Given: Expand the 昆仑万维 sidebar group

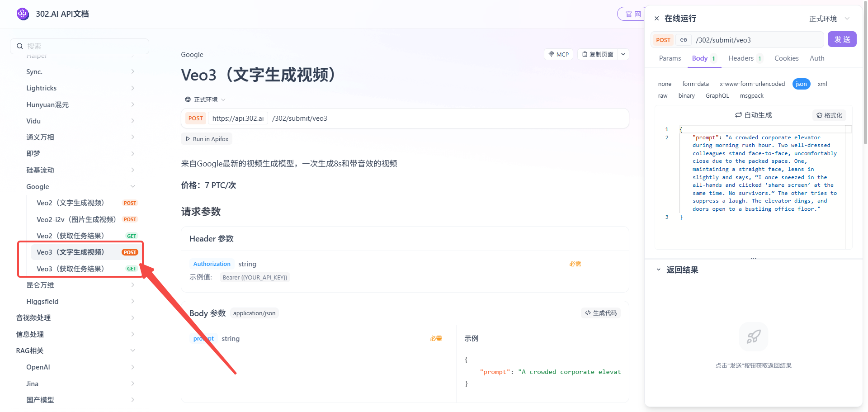Looking at the screenshot, I should coord(81,285).
